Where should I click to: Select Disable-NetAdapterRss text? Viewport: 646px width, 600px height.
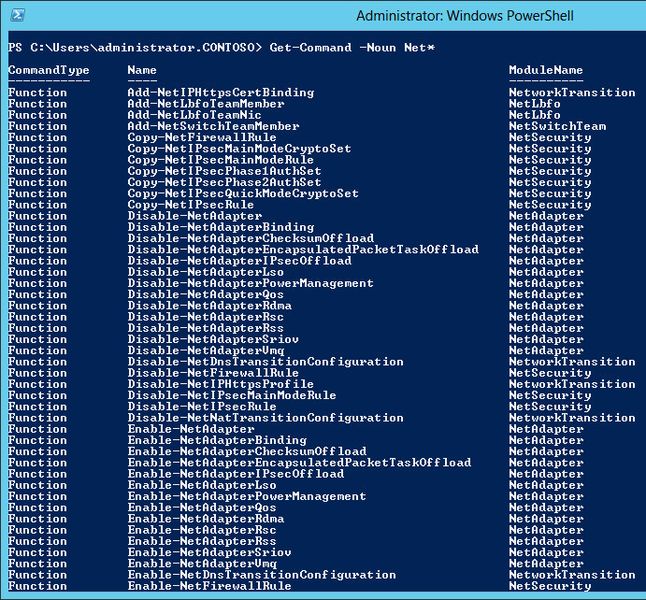point(206,328)
